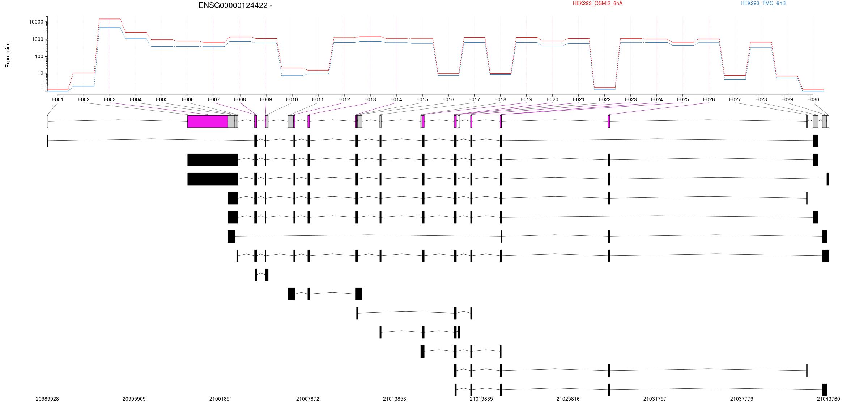Click genomic coordinate 20989928
This screenshot has width=868, height=405.
pyautogui.click(x=47, y=399)
